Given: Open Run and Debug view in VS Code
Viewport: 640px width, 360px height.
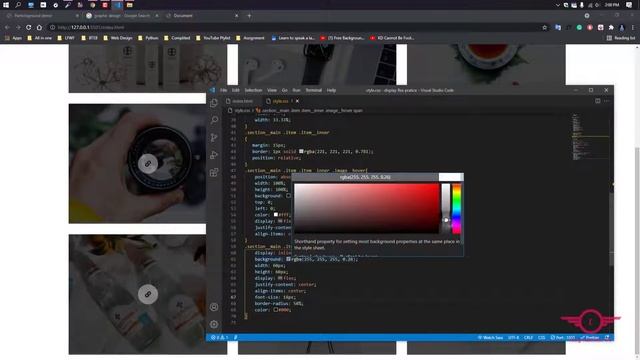Looking at the screenshot, I should [x=214, y=155].
